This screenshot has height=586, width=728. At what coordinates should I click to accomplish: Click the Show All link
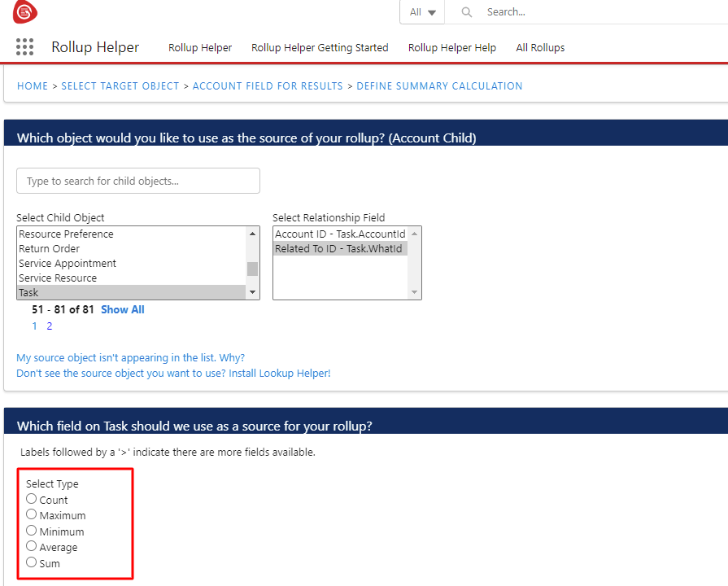tap(123, 309)
